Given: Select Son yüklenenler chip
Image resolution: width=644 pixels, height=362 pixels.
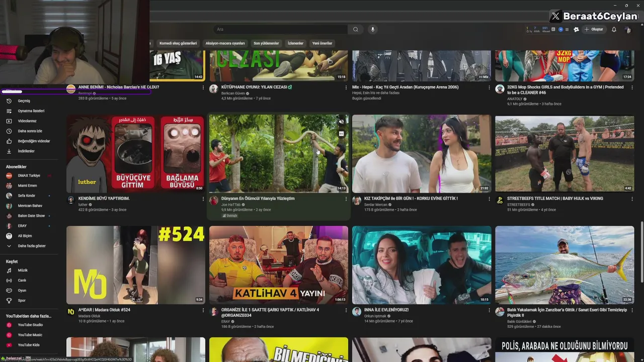Looking at the screenshot, I should pos(266,43).
